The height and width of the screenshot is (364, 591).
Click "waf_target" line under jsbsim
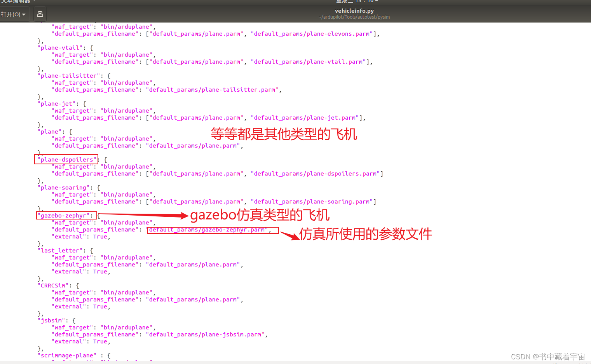tap(103, 327)
